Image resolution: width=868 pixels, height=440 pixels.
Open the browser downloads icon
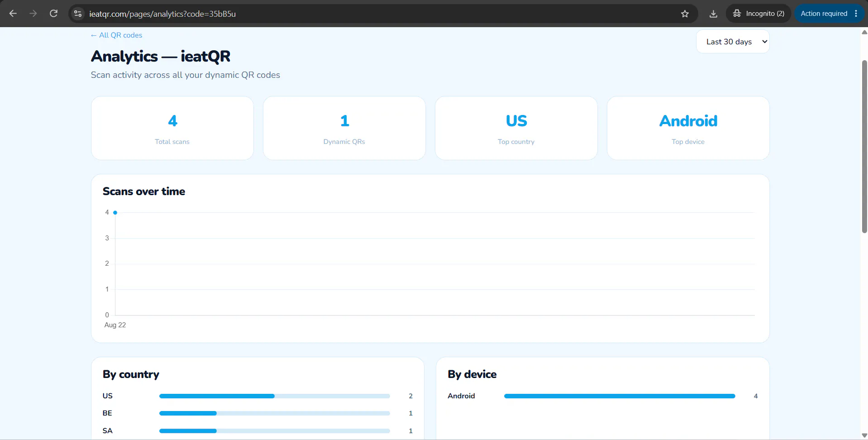[713, 14]
